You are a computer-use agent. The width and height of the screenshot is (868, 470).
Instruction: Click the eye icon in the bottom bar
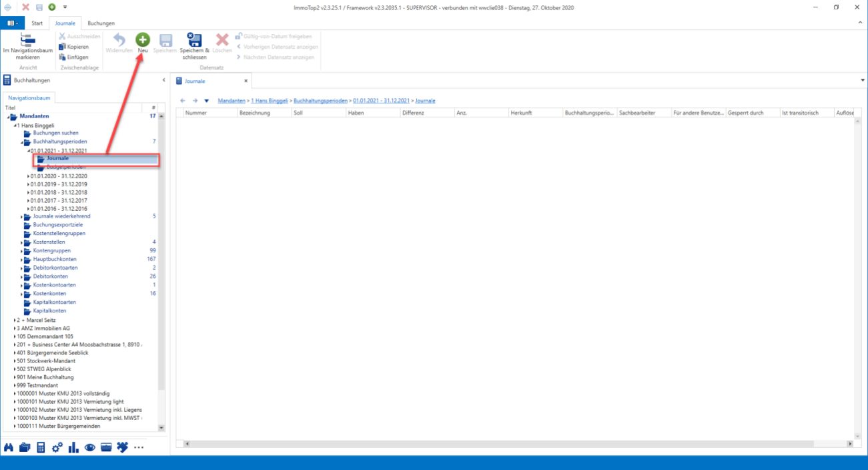[x=90, y=447]
